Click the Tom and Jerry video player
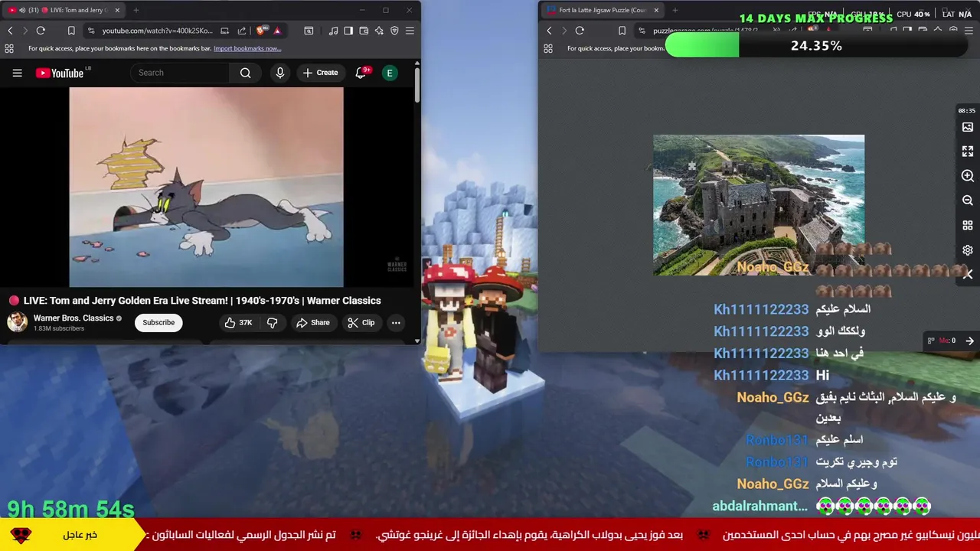Screen dimensions: 980x551 pyautogui.click(x=206, y=187)
